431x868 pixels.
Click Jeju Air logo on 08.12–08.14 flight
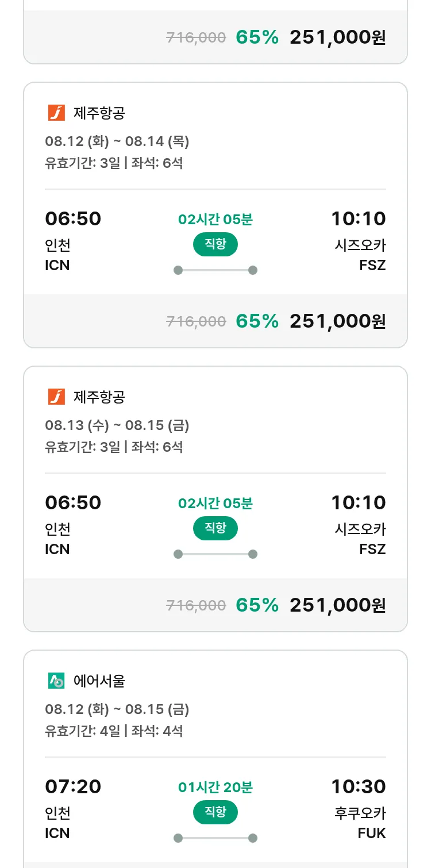(56, 113)
